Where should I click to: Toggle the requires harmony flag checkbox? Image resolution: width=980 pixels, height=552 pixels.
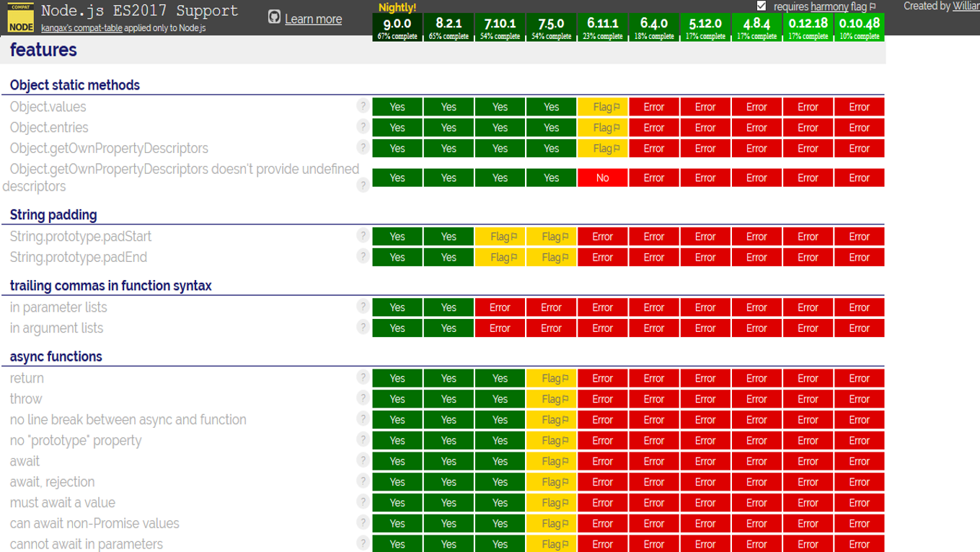pos(762,6)
